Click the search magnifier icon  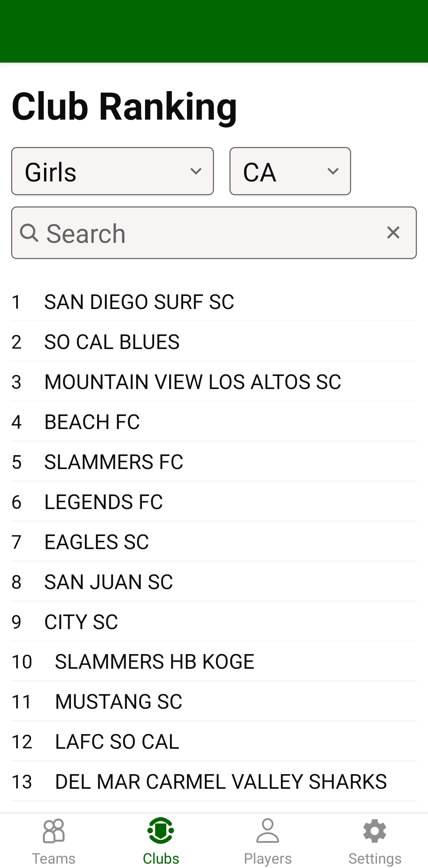coord(29,233)
